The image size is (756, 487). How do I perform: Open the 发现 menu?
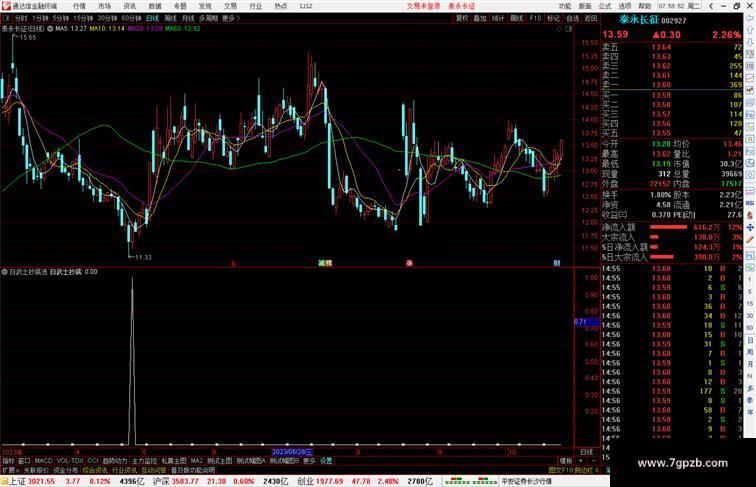(x=205, y=6)
